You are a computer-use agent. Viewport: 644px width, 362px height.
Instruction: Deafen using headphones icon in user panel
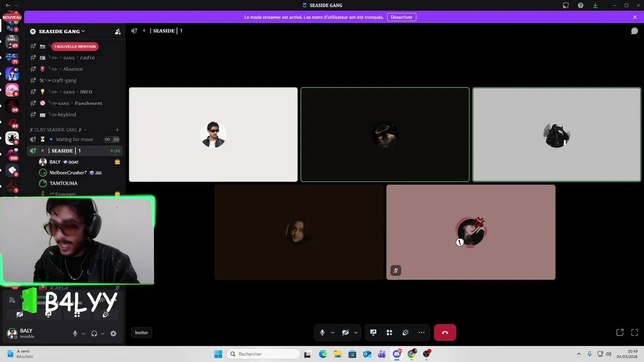(94, 333)
